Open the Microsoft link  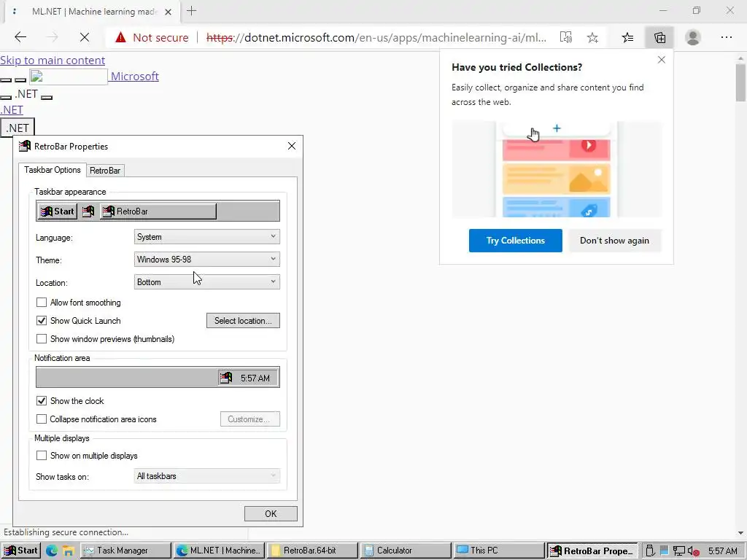coord(135,76)
